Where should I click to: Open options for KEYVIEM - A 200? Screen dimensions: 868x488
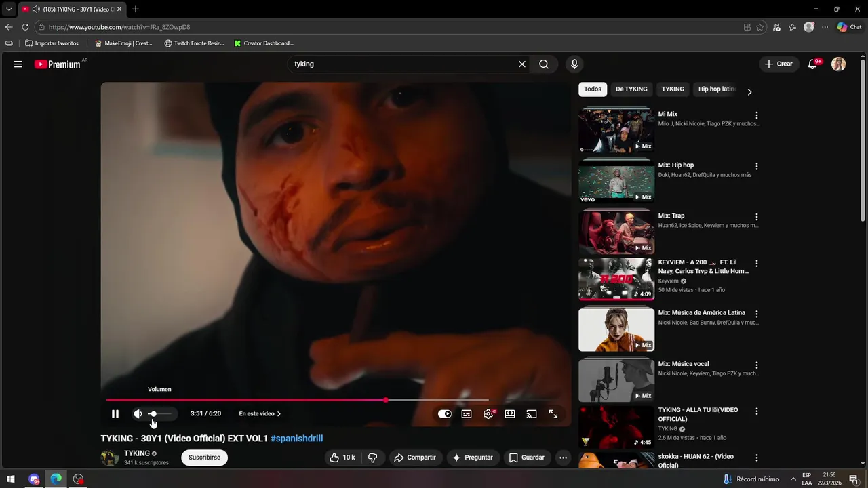pyautogui.click(x=757, y=263)
